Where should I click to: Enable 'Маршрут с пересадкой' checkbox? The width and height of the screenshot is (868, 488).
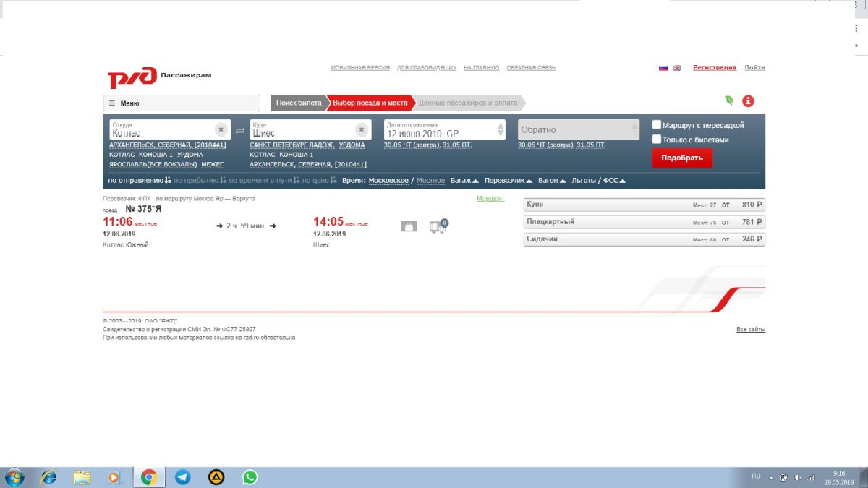click(x=657, y=125)
